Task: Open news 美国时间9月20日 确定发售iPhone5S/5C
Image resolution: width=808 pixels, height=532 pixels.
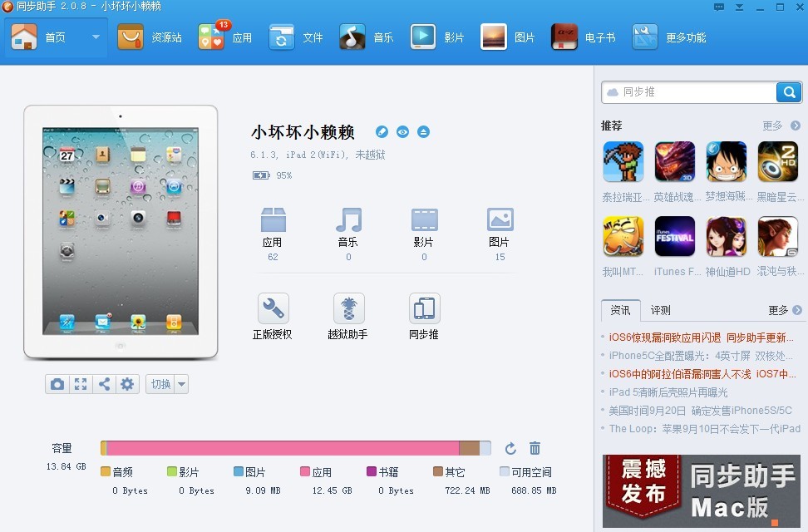Action: click(x=700, y=411)
